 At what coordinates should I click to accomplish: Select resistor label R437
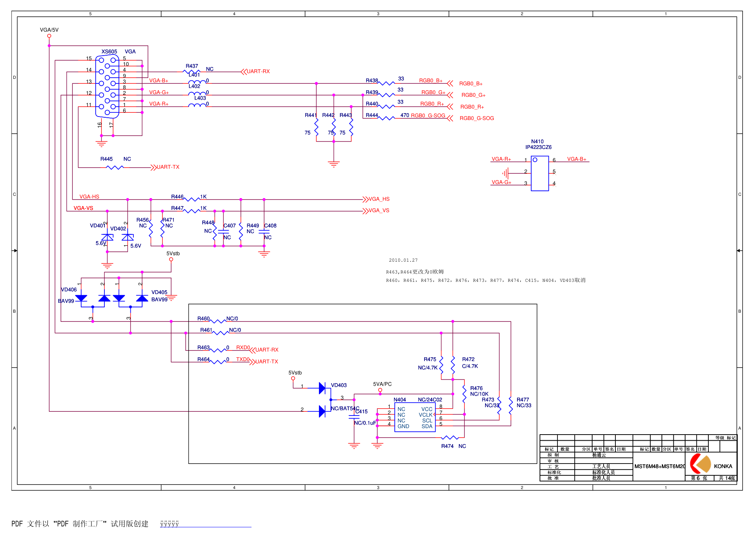[x=192, y=66]
